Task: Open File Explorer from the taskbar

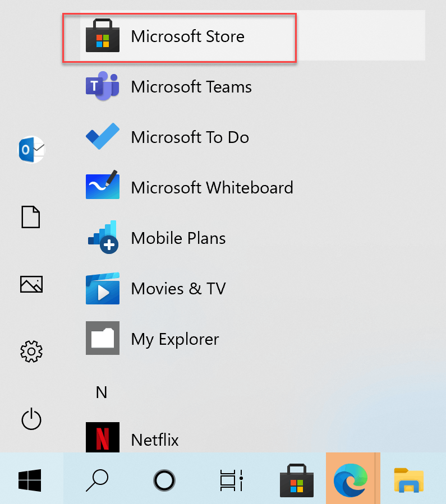Action: click(409, 480)
